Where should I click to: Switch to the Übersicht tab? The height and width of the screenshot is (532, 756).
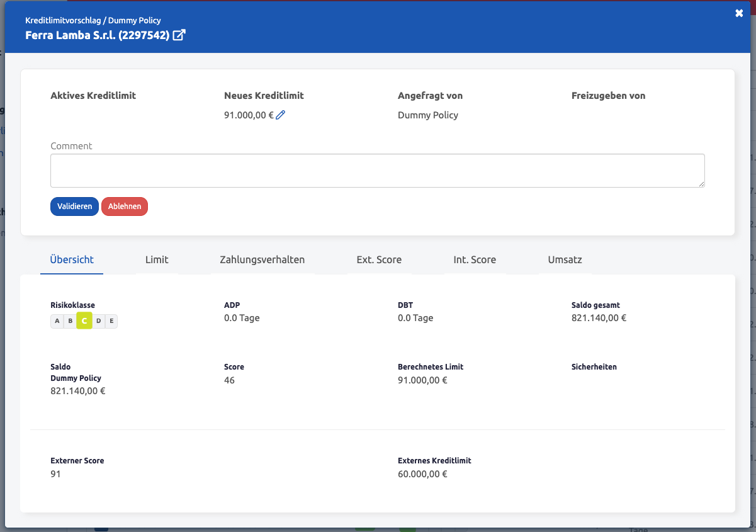(72, 259)
